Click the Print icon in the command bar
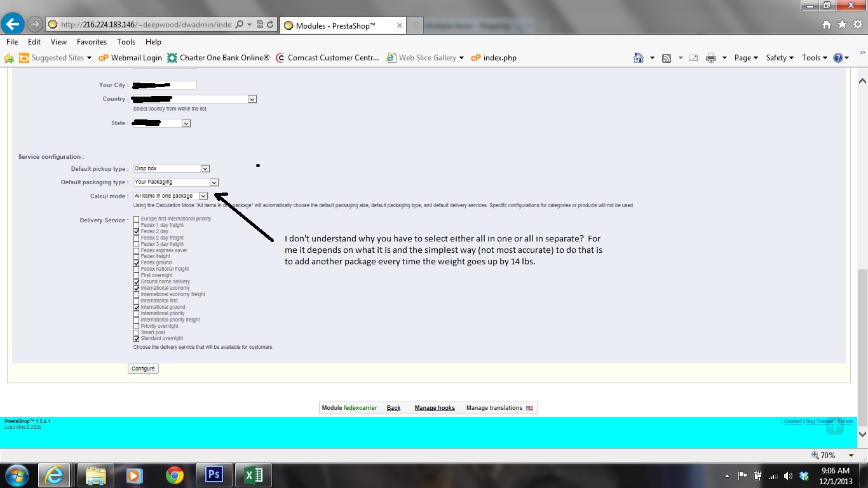The width and height of the screenshot is (868, 488). [710, 58]
